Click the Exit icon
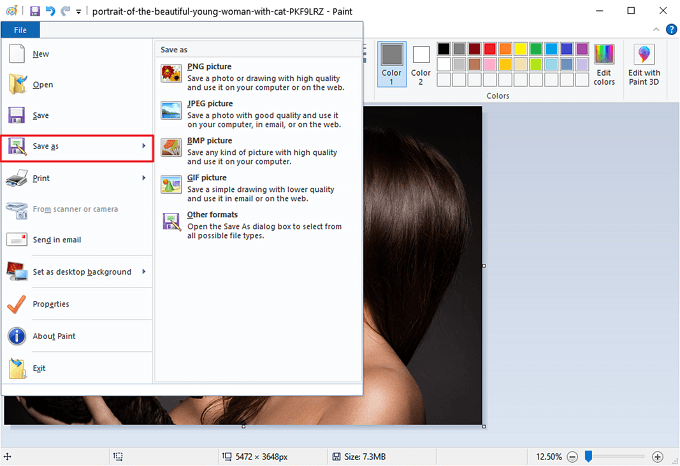 click(x=17, y=368)
